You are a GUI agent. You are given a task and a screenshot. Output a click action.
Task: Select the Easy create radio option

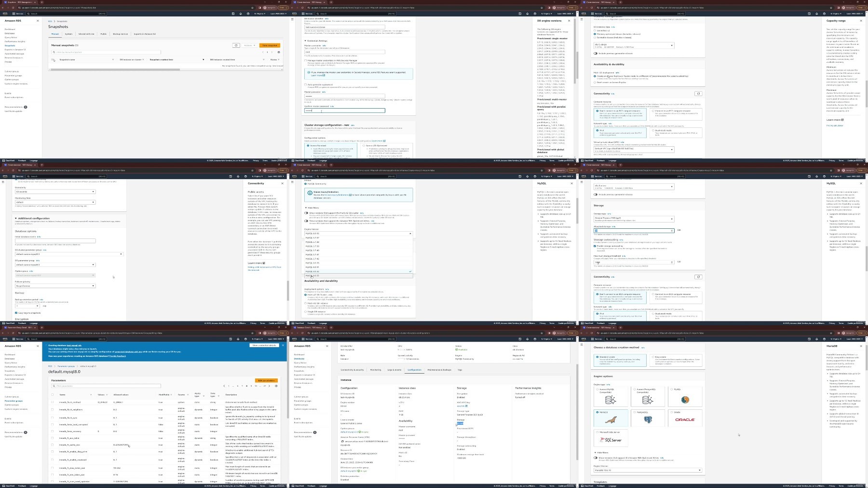pos(652,357)
